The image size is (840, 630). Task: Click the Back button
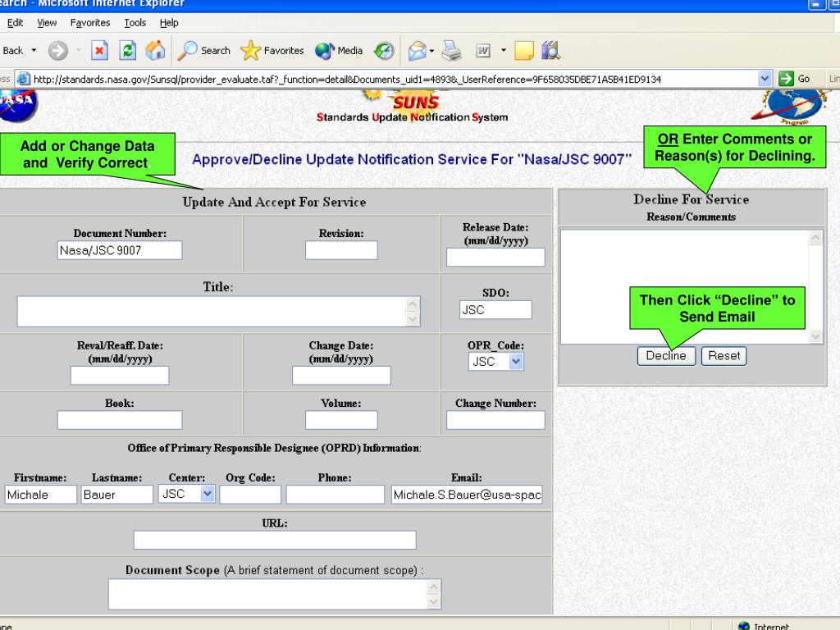click(x=13, y=51)
